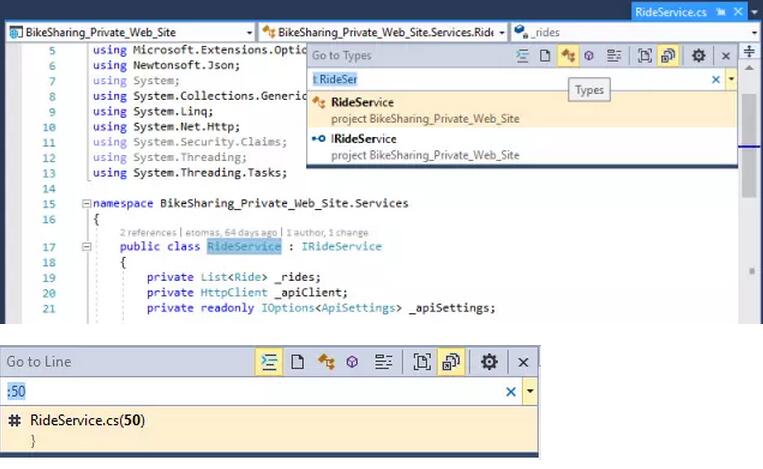Click the Files filter icon in Go to Types bar
The height and width of the screenshot is (469, 763).
tap(545, 56)
